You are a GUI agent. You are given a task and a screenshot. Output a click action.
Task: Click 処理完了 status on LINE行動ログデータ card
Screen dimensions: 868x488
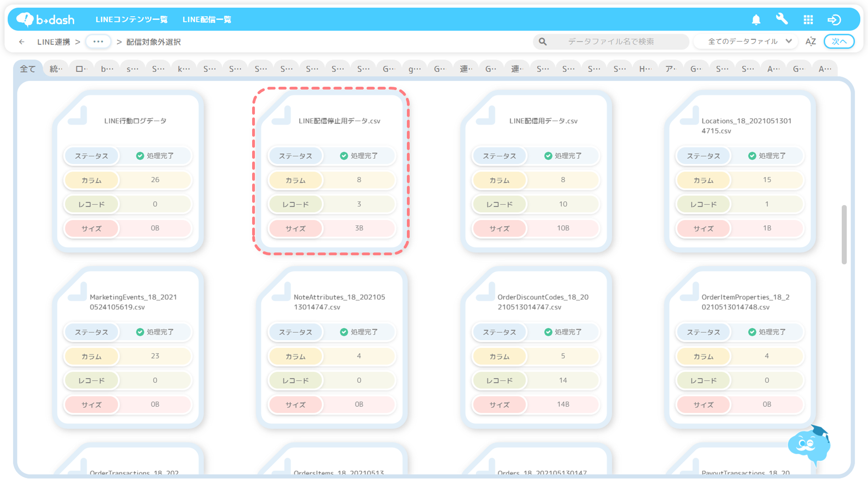[155, 156]
